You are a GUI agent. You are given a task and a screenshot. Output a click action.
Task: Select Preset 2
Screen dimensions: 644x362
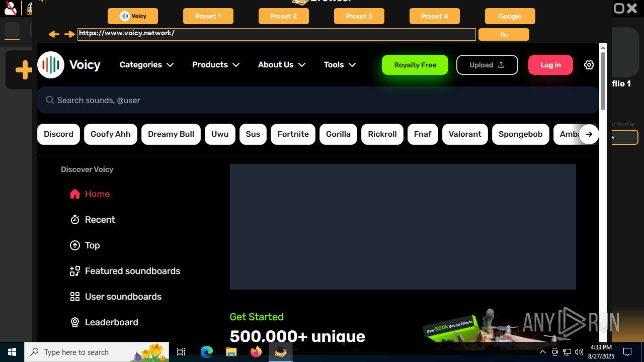pos(284,16)
